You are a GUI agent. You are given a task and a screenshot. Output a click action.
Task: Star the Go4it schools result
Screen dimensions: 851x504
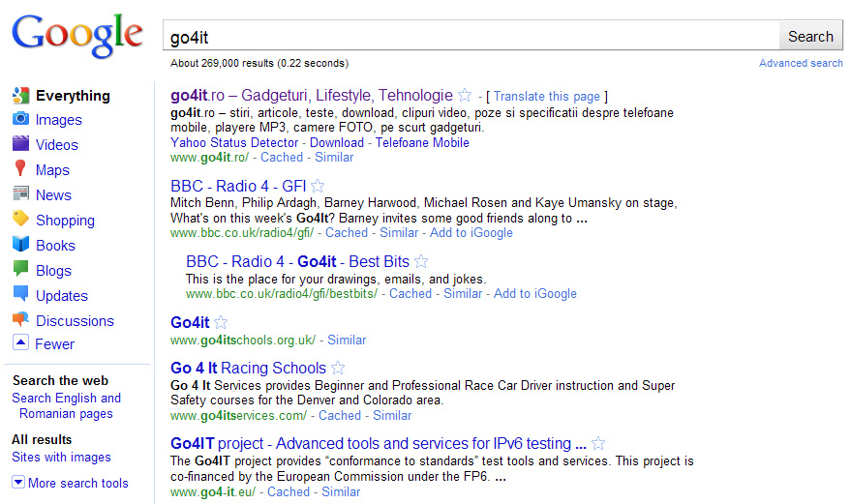[x=221, y=322]
